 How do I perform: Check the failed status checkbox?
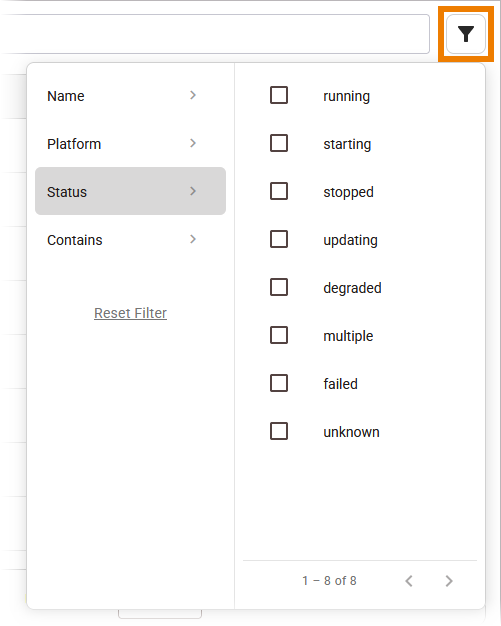click(279, 383)
